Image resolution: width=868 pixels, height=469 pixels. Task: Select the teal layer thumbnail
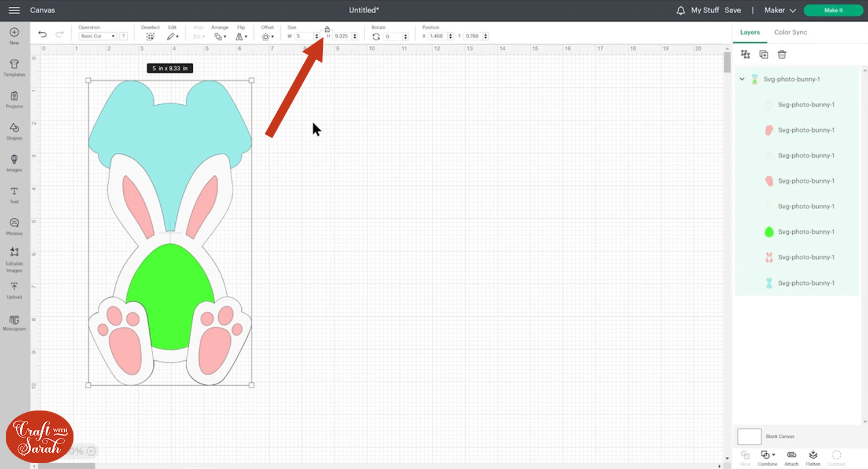(x=769, y=283)
